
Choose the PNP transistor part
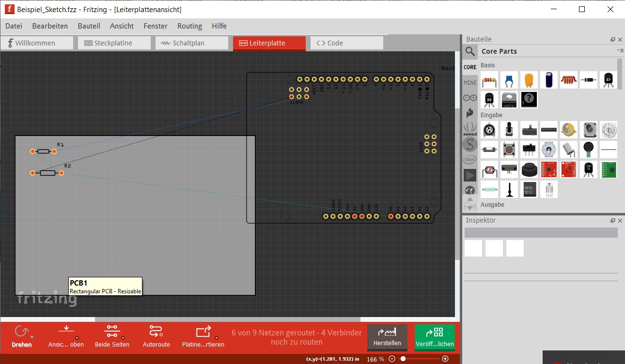[609, 80]
